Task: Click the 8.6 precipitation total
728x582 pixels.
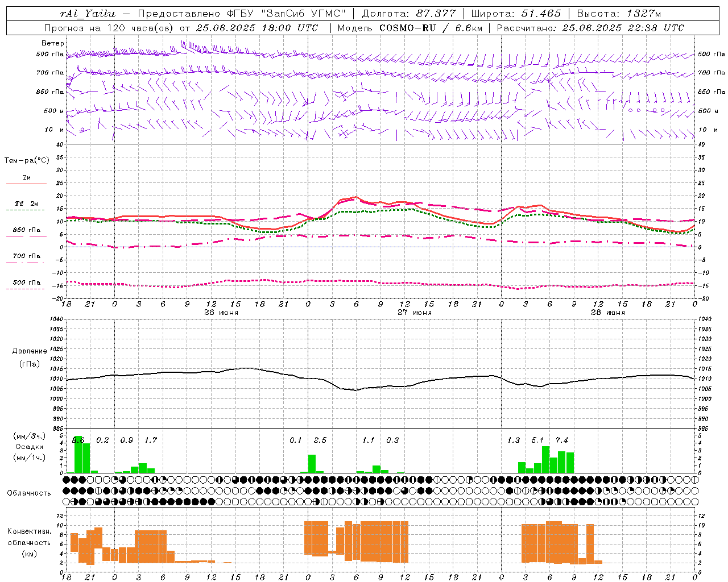Action: pyautogui.click(x=78, y=440)
